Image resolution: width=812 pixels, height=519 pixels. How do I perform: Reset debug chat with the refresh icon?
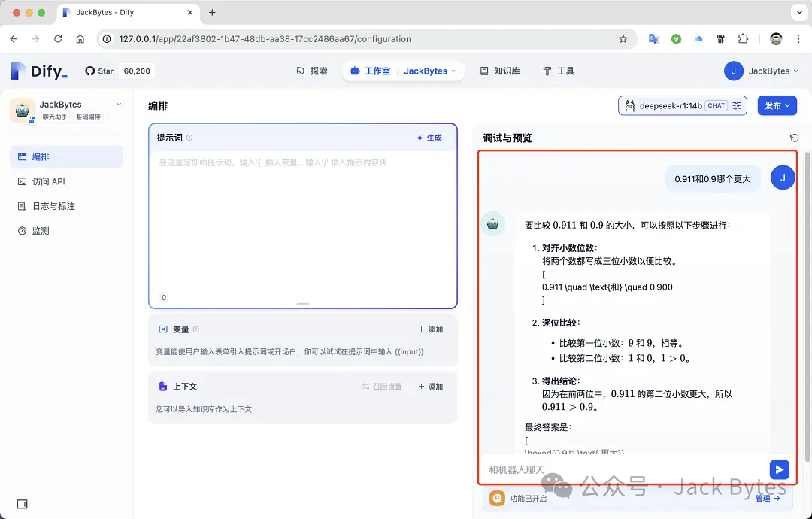pos(794,138)
